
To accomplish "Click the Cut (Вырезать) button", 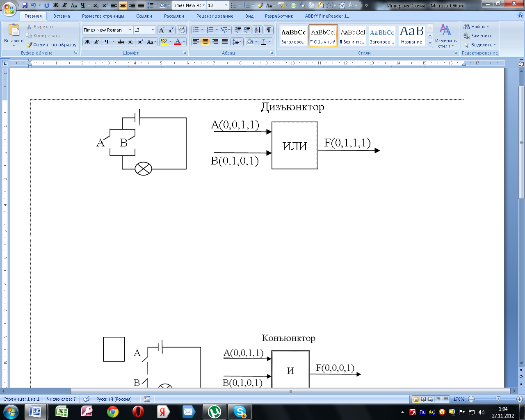I will click(40, 27).
